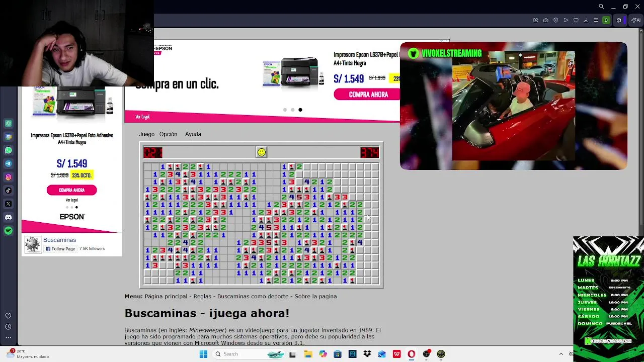Click the green 0 counter badge
This screenshot has width=644, height=362.
point(606,20)
